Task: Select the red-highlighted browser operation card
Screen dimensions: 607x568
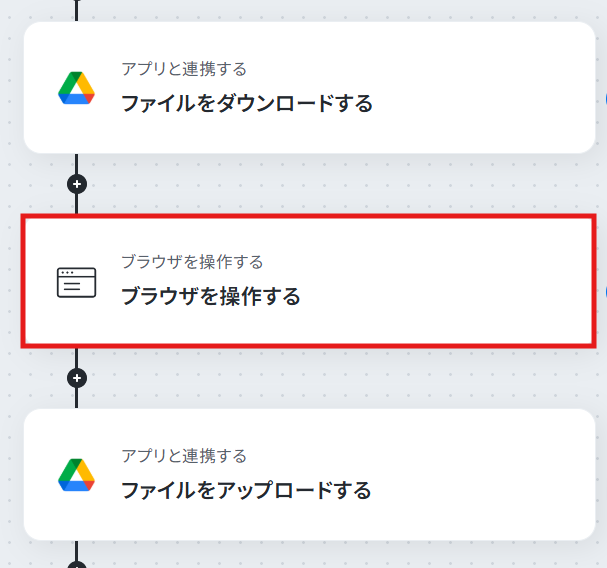Action: (309, 281)
